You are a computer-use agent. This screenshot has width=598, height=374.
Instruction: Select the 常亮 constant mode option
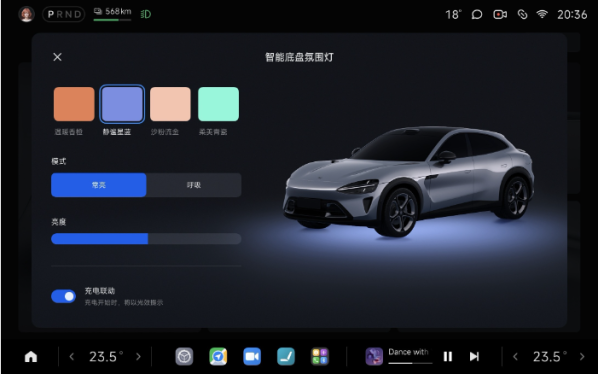point(99,185)
